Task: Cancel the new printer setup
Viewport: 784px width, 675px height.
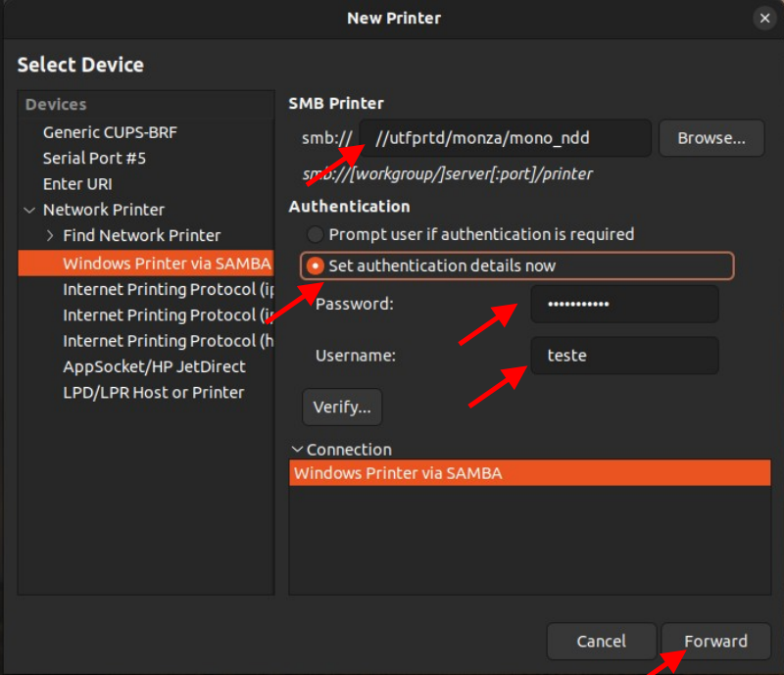Action: pos(601,641)
